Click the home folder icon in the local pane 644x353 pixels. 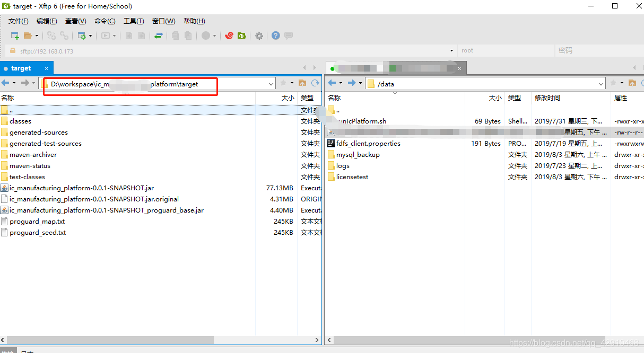[x=302, y=83]
